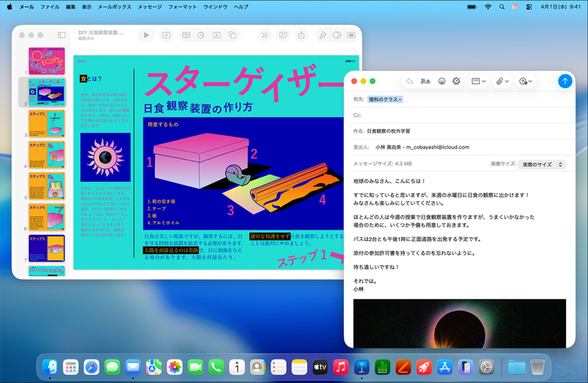
Task: Open the attachment paperclip dropdown
Action: pyautogui.click(x=502, y=81)
